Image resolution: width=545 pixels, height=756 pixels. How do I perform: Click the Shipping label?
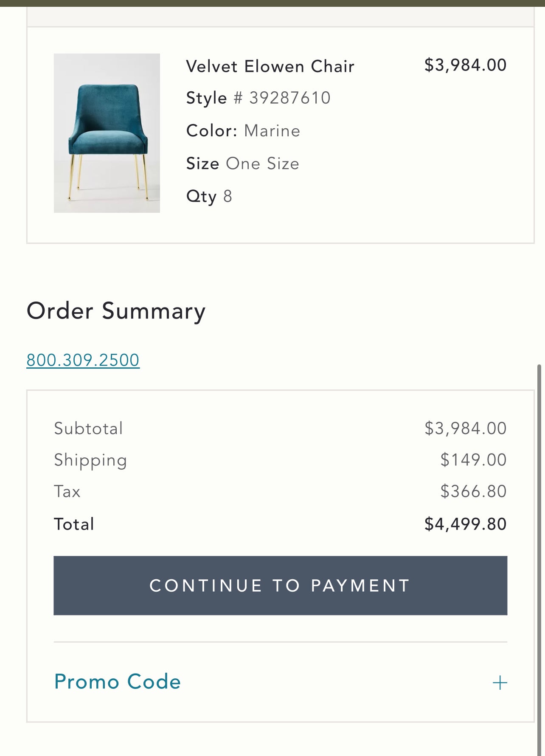coord(90,460)
